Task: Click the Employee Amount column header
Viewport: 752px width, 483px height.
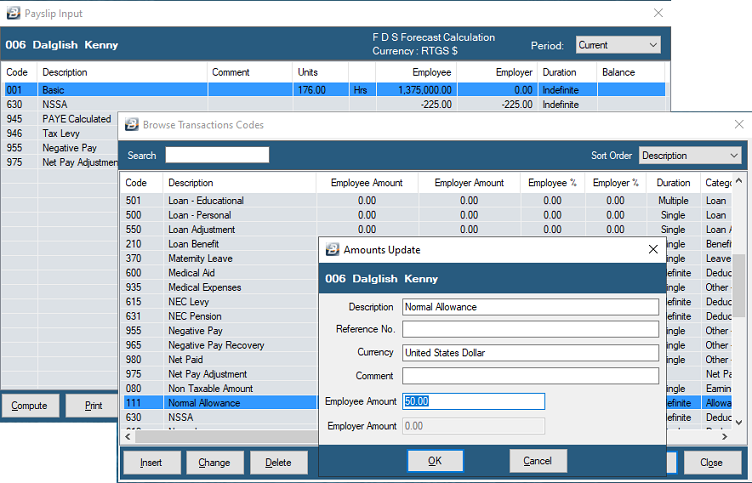Action: tap(367, 182)
